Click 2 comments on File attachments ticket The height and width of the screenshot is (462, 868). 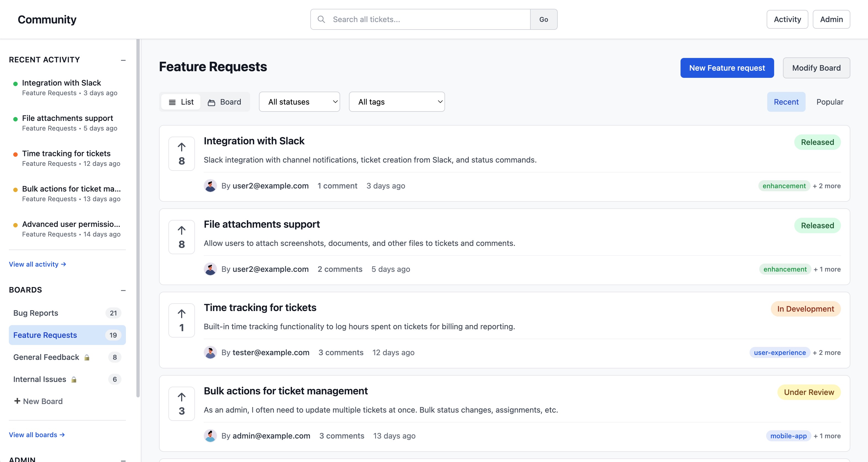pyautogui.click(x=340, y=269)
